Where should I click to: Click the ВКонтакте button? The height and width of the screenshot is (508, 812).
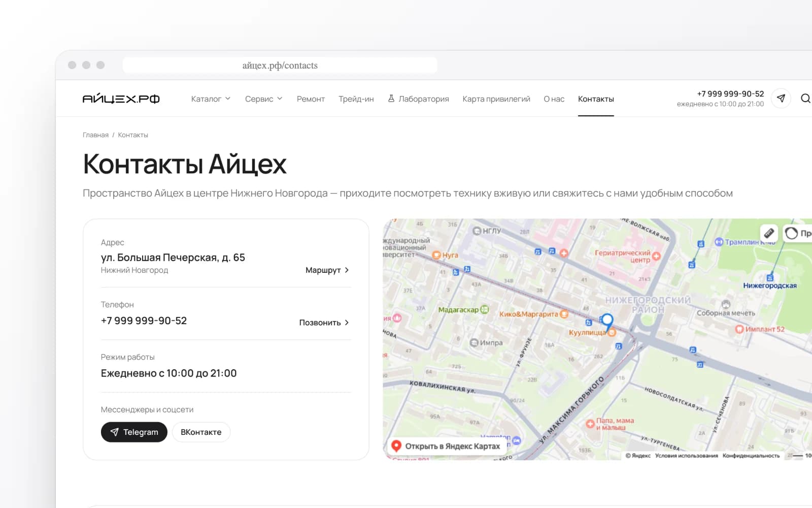coord(201,432)
